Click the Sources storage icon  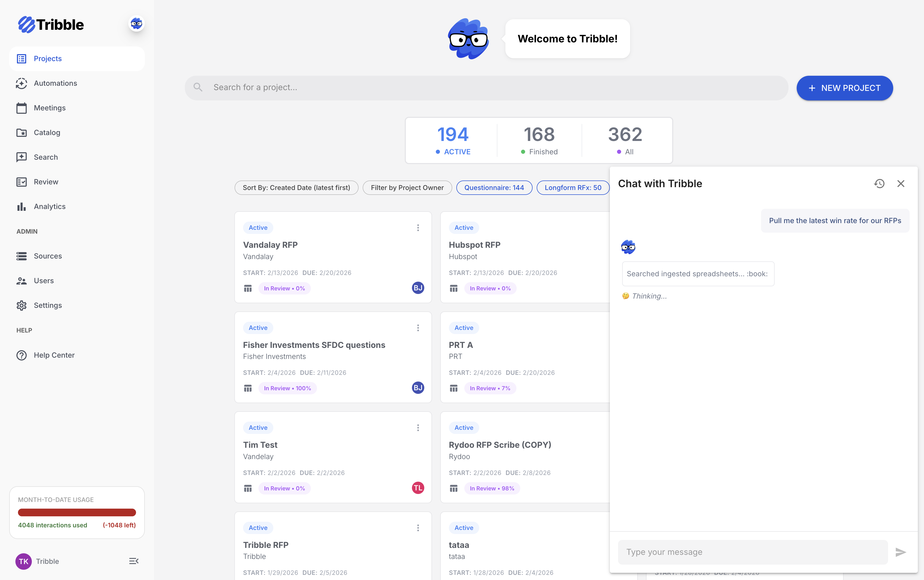pyautogui.click(x=22, y=256)
